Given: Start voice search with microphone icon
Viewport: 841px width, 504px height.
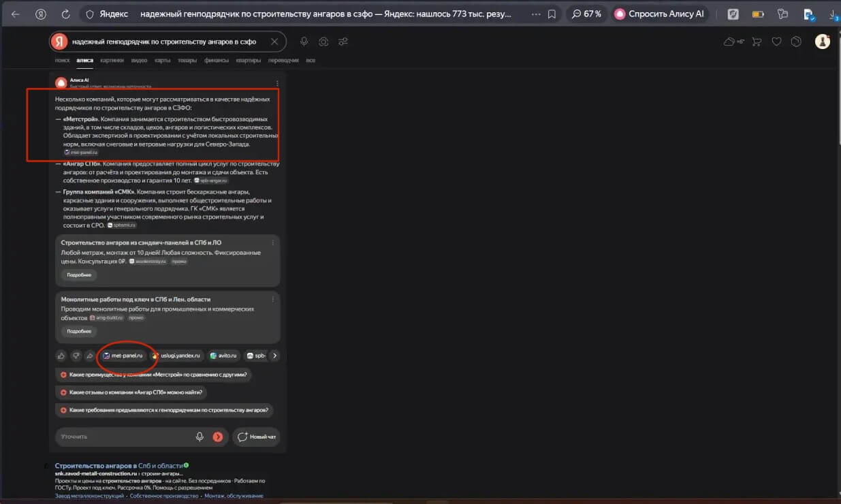Looking at the screenshot, I should (x=304, y=42).
